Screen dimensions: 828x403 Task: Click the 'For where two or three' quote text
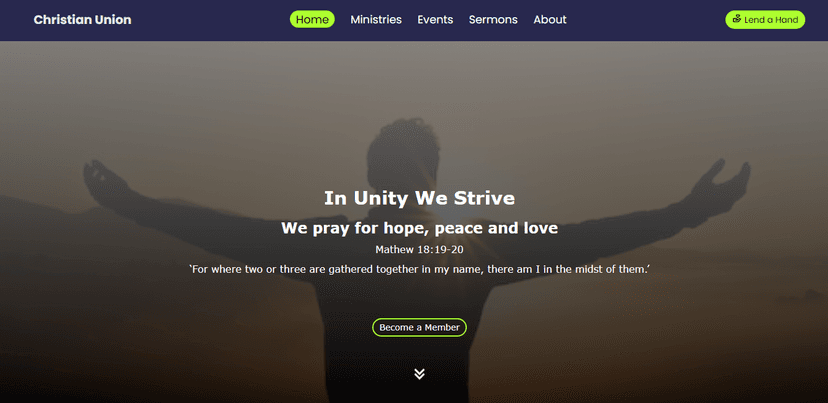tap(419, 269)
